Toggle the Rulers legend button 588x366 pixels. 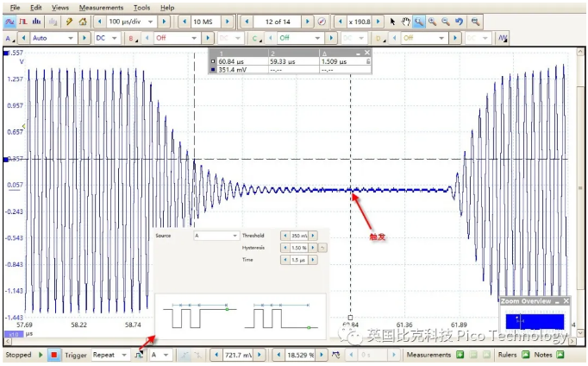[x=524, y=355]
